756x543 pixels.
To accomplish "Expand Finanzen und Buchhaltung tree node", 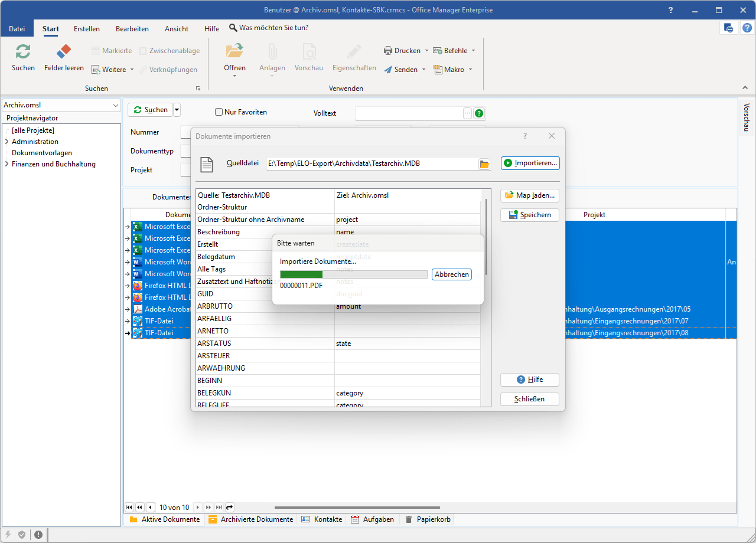I will click(x=6, y=165).
